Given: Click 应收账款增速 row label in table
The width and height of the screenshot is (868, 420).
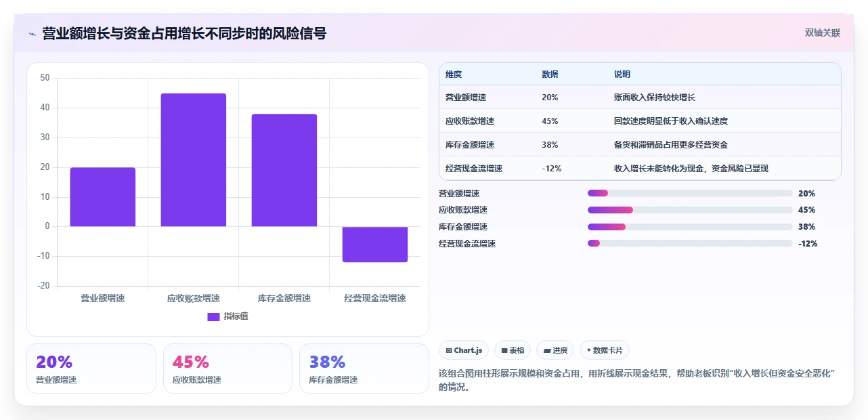Looking at the screenshot, I should 470,121.
